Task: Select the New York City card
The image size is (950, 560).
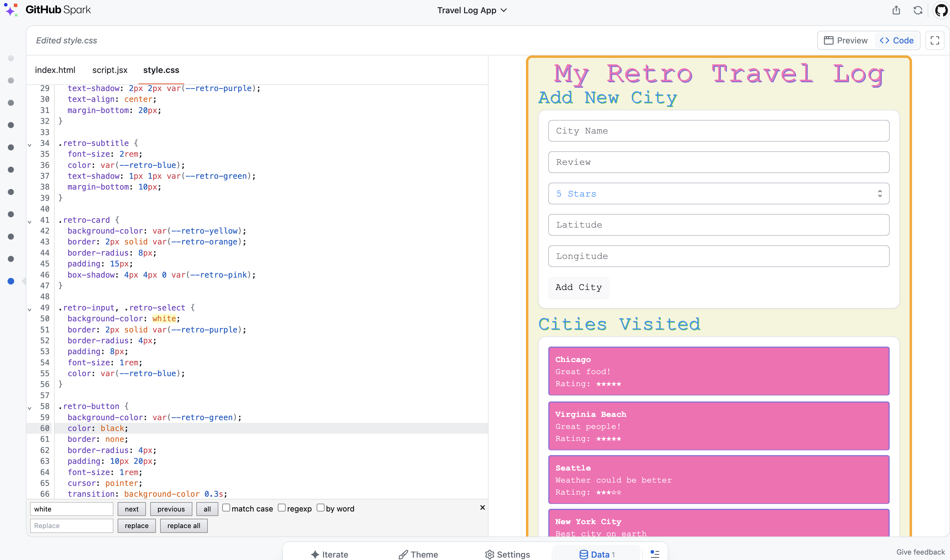Action: (719, 523)
